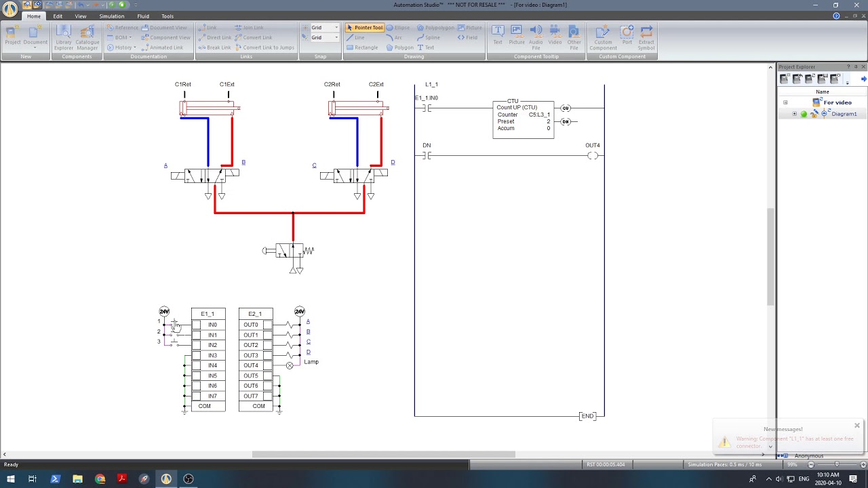Collapse the For video project node

click(785, 102)
